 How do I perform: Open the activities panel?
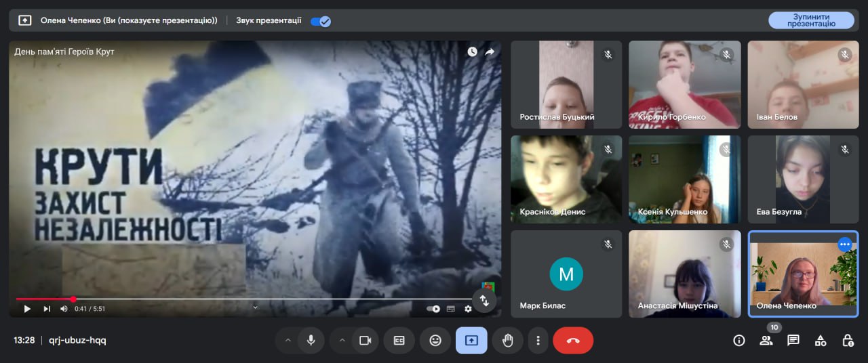[x=821, y=341]
